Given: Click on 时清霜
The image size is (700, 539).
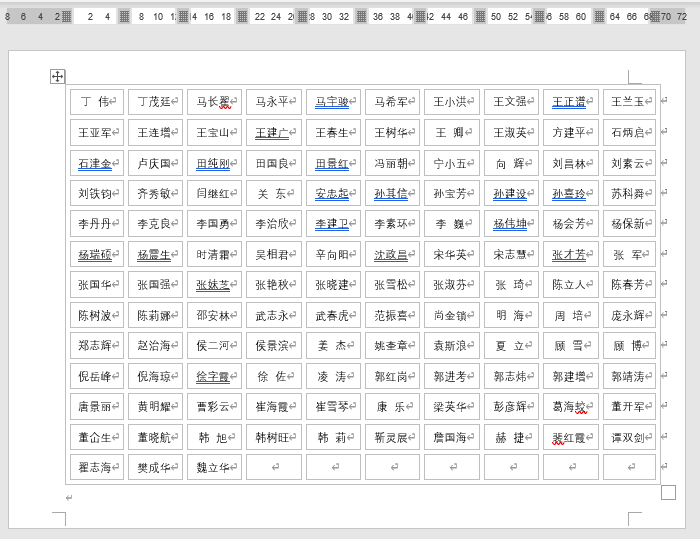Looking at the screenshot, I should coord(213,255).
